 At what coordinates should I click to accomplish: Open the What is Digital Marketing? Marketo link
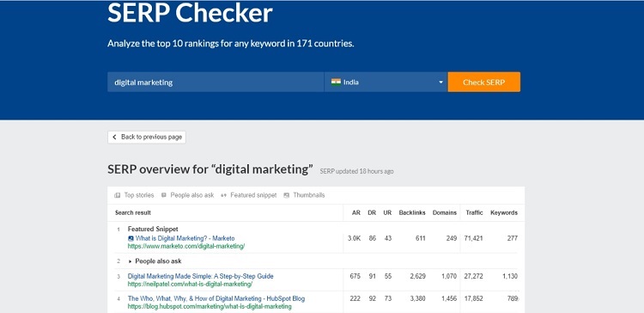pos(185,238)
